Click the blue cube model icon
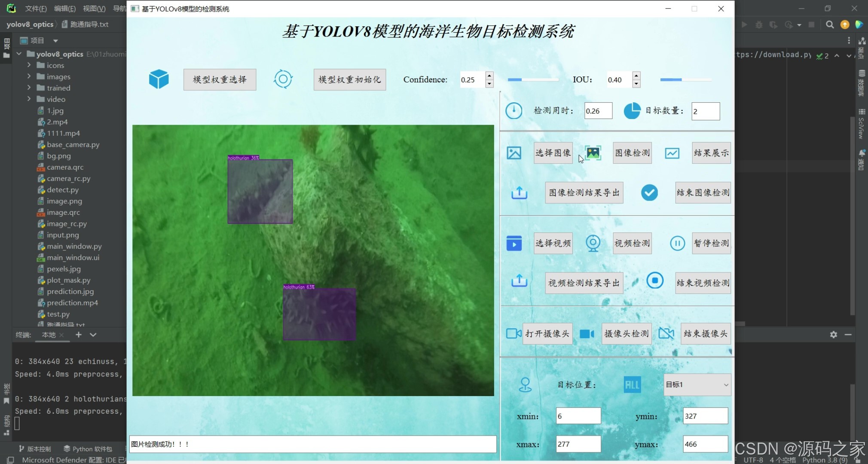This screenshot has height=464, width=868. coord(159,79)
